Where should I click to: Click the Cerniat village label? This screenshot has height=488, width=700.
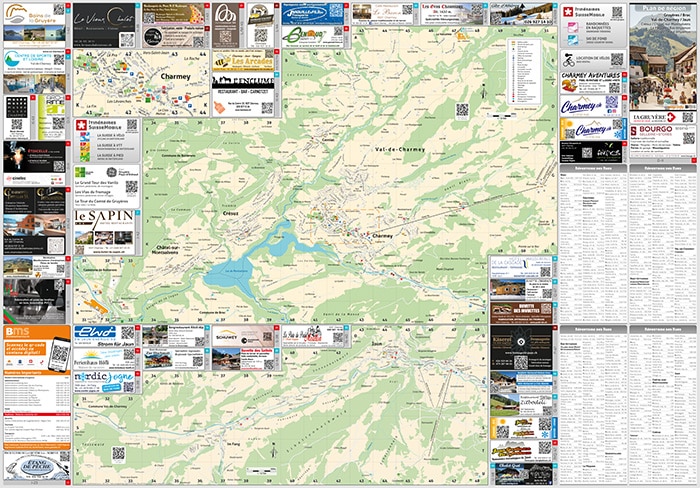pos(328,140)
